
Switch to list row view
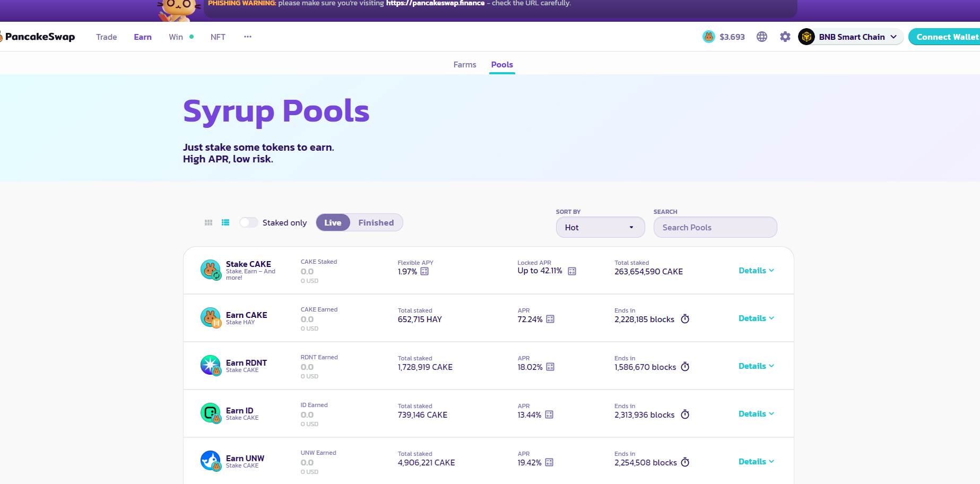(x=226, y=223)
